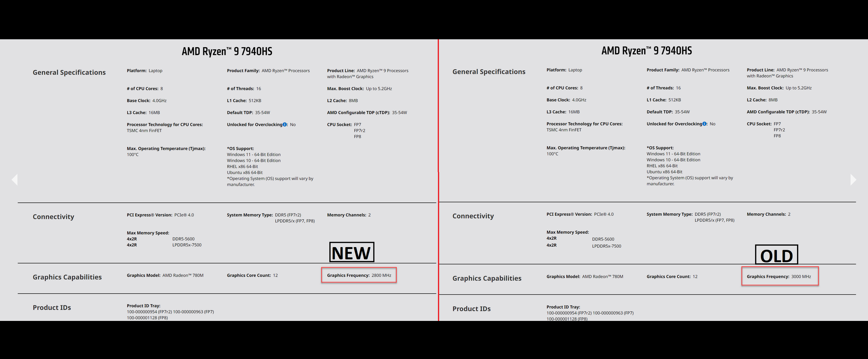This screenshot has width=868, height=359.
Task: Select 'Product Family: AMD Ryzen™ Processors' in NEW sheet
Action: point(268,71)
